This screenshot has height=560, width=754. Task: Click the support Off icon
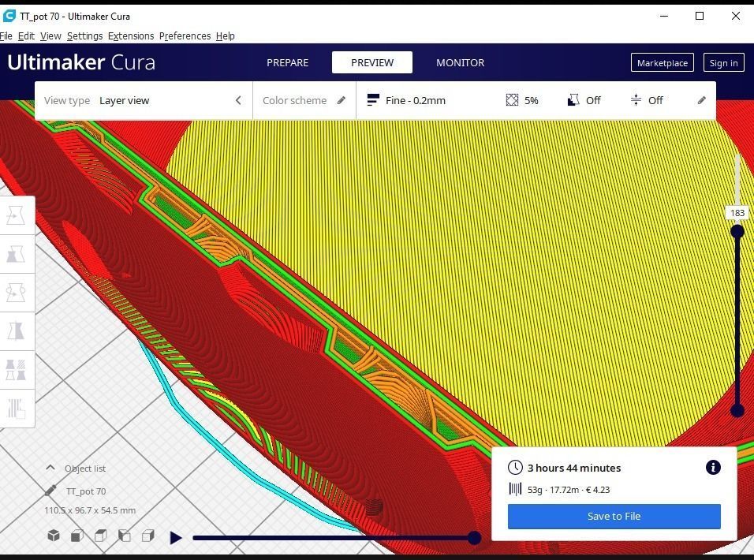pyautogui.click(x=573, y=100)
